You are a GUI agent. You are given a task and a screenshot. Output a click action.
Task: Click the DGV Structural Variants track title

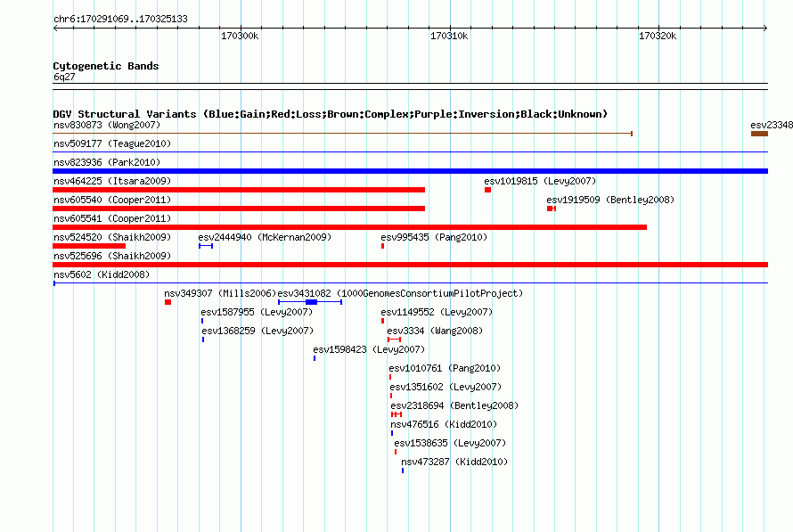(331, 114)
